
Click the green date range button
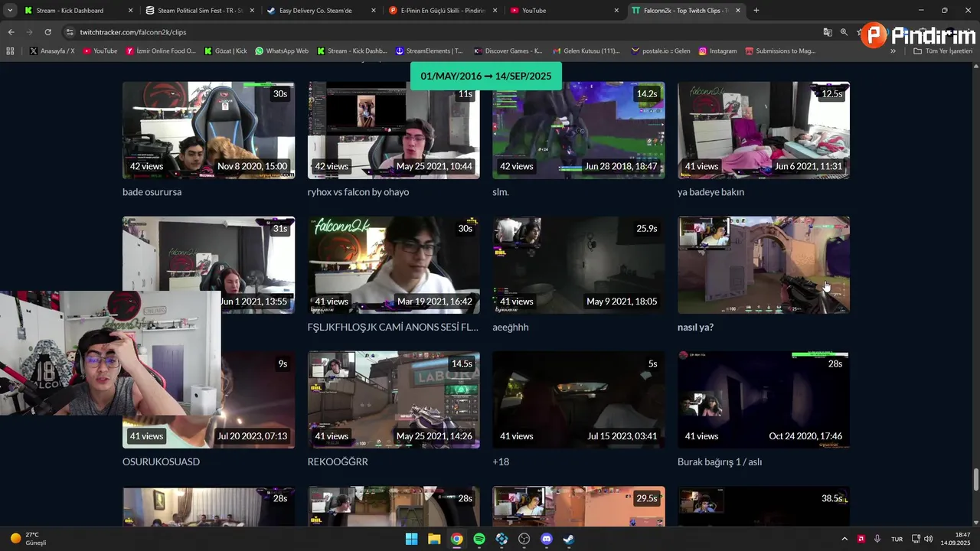click(x=486, y=76)
